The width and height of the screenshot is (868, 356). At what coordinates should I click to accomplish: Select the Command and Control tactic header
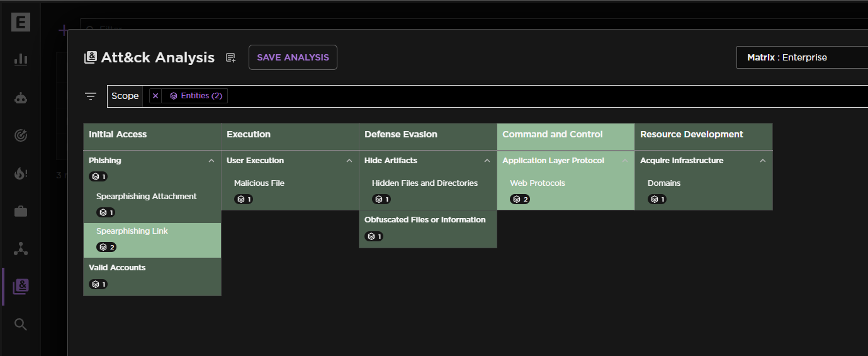(x=553, y=135)
